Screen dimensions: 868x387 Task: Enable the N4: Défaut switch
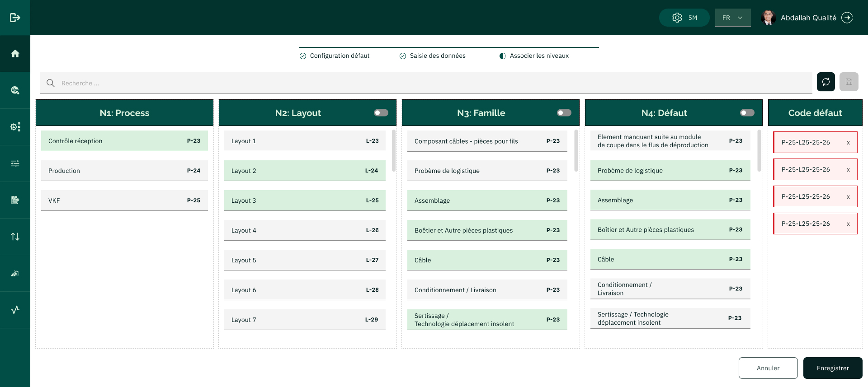tap(747, 113)
